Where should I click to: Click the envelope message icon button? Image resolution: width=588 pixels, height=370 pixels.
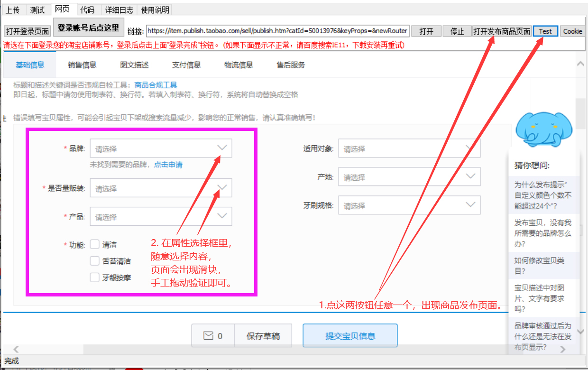coord(213,336)
